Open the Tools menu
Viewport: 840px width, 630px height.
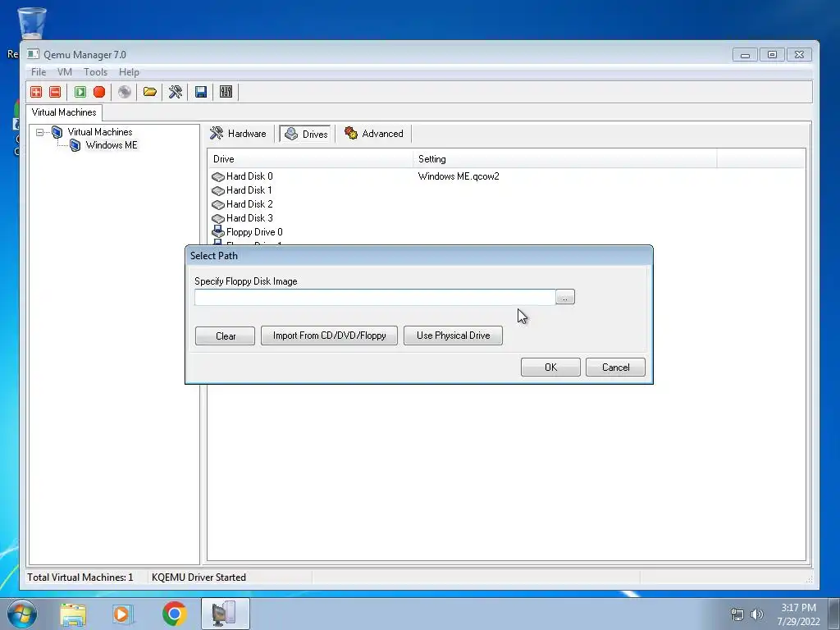click(x=95, y=72)
